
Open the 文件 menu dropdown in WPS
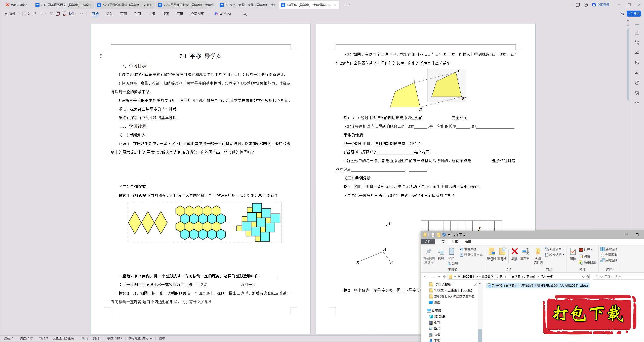(12, 14)
